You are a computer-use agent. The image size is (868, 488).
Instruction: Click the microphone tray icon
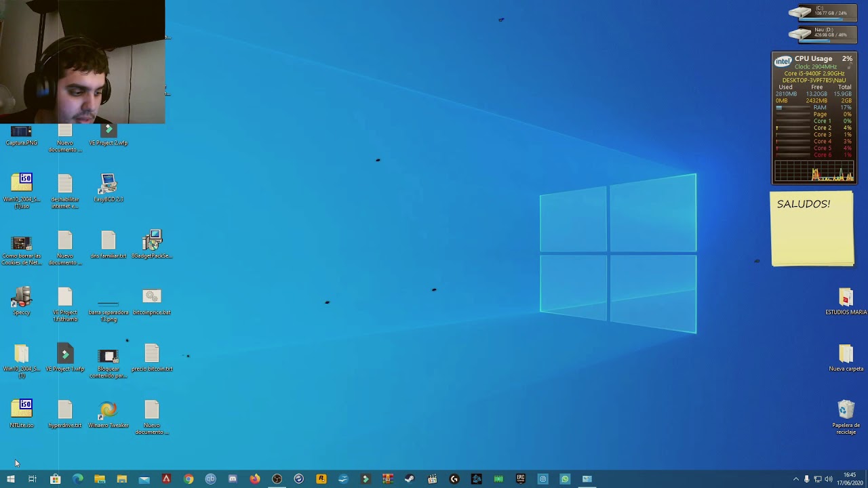[x=806, y=479]
